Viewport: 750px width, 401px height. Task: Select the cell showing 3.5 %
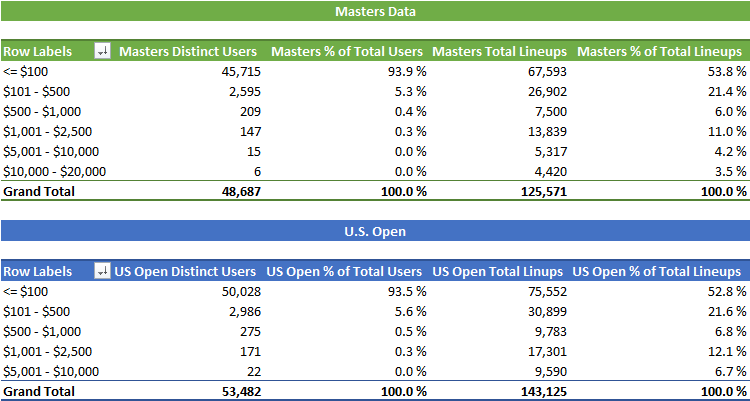730,172
